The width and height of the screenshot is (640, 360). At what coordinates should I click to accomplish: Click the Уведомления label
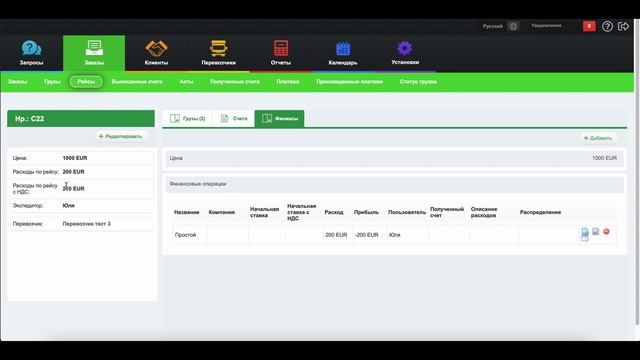click(547, 26)
